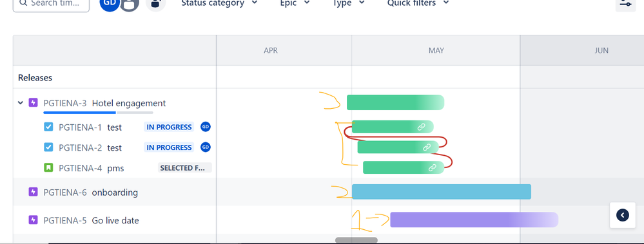Screen dimensions: 644x244
Task: Click the PGTIENA-2 task checkbox icon
Action: point(48,147)
